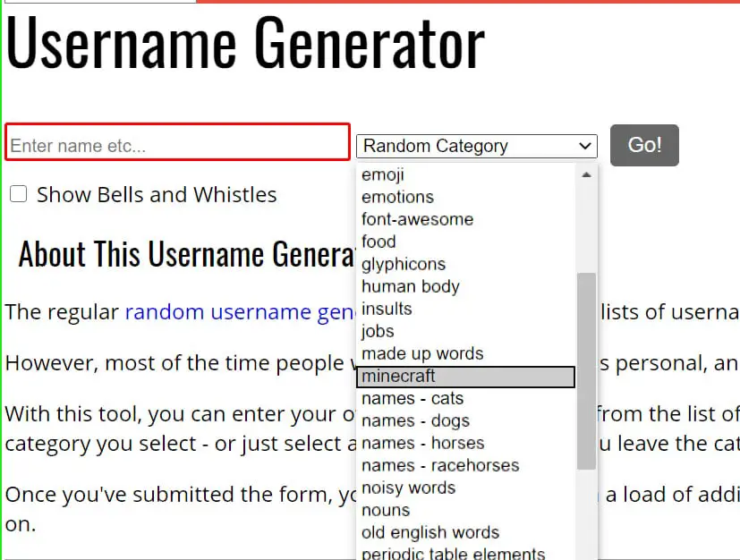Select 'old english words' option
740x560 pixels.
(466, 532)
